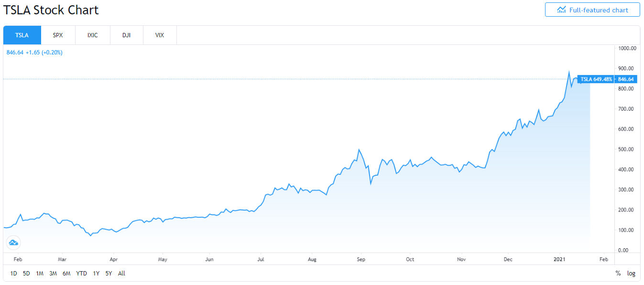
Task: Click the 846.64 +1.65 (+0.20%) quote text
Action: pyautogui.click(x=34, y=53)
